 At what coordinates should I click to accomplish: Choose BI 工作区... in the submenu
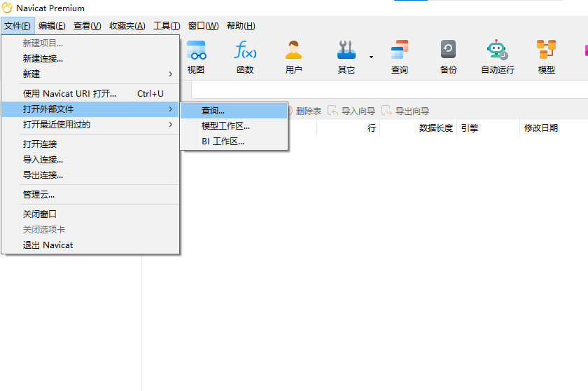click(x=234, y=142)
